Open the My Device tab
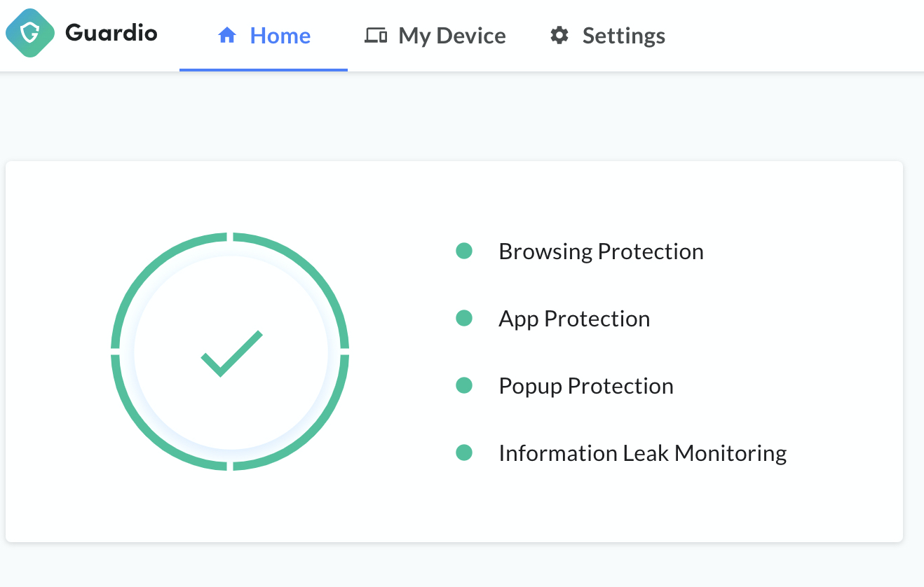 435,36
